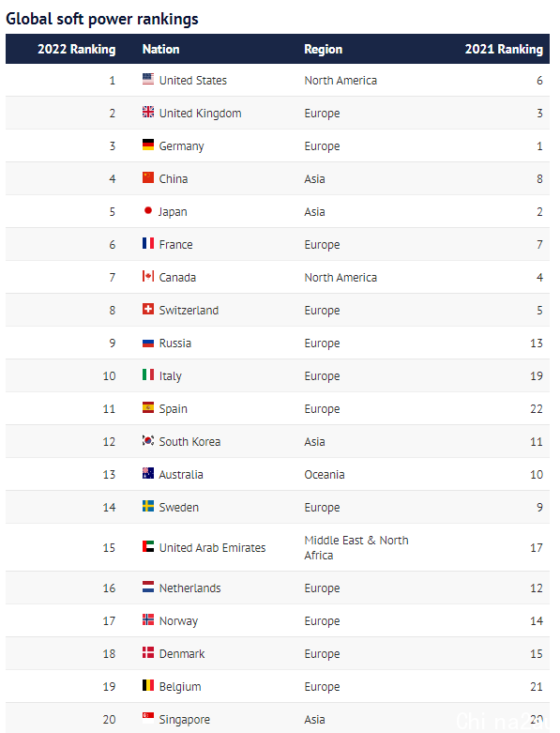This screenshot has width=560, height=733.
Task: Click the Switzerland flag icon
Action: [148, 309]
